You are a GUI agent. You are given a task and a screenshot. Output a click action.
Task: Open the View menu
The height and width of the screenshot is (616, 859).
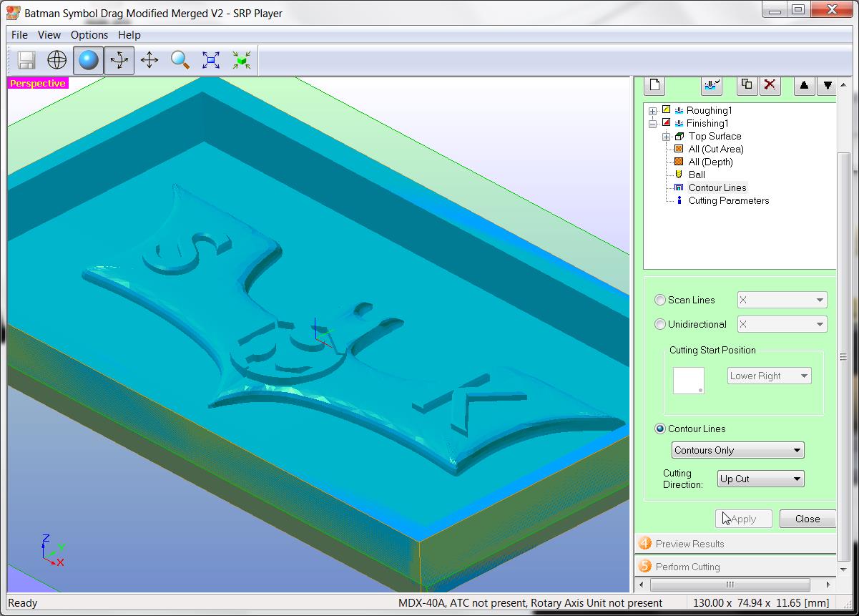click(49, 34)
